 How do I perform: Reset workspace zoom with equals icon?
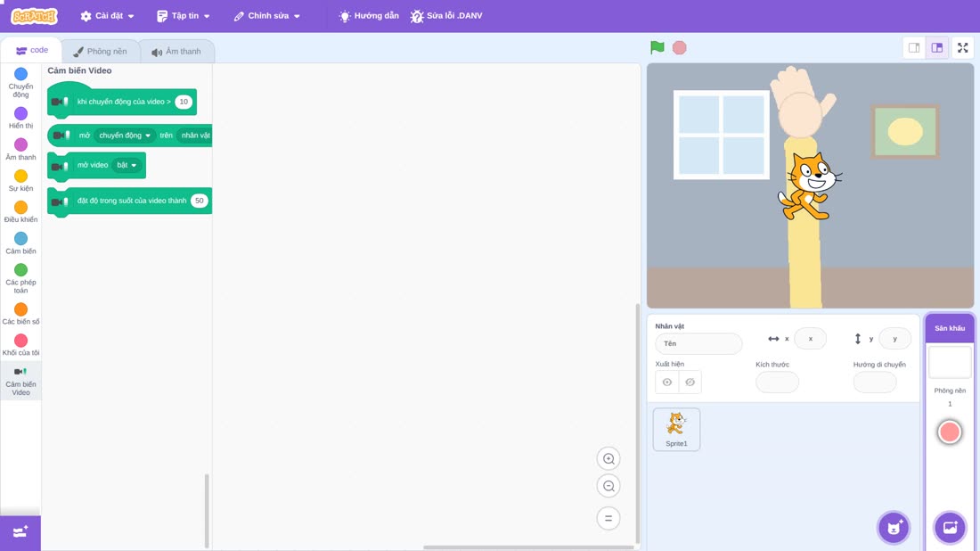[608, 519]
